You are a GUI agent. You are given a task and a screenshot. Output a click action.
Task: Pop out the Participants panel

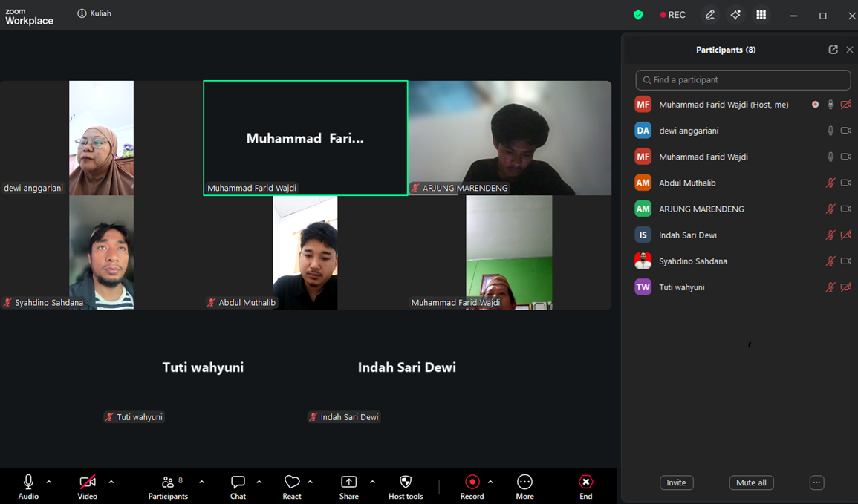pyautogui.click(x=833, y=50)
